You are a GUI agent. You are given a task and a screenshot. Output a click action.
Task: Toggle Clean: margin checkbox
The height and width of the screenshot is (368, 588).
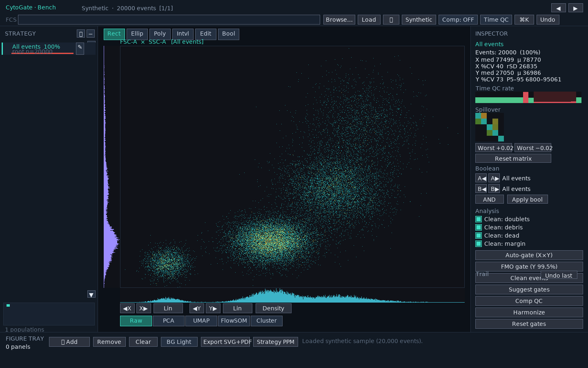[479, 244]
